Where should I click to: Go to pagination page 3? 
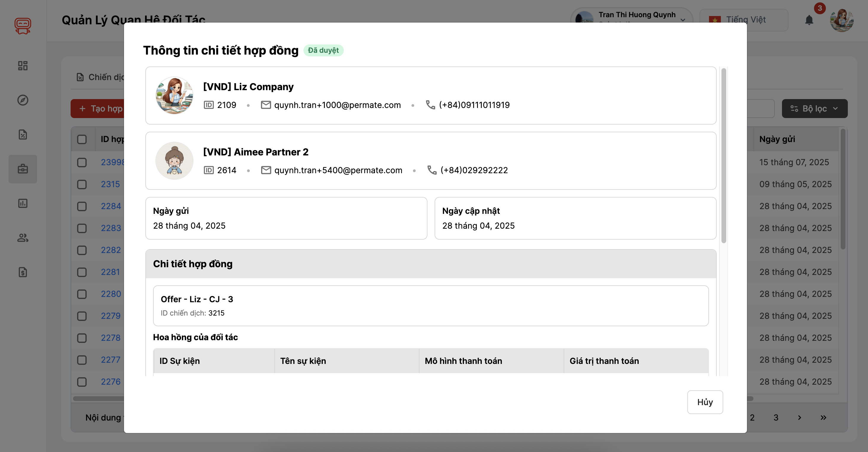point(776,418)
